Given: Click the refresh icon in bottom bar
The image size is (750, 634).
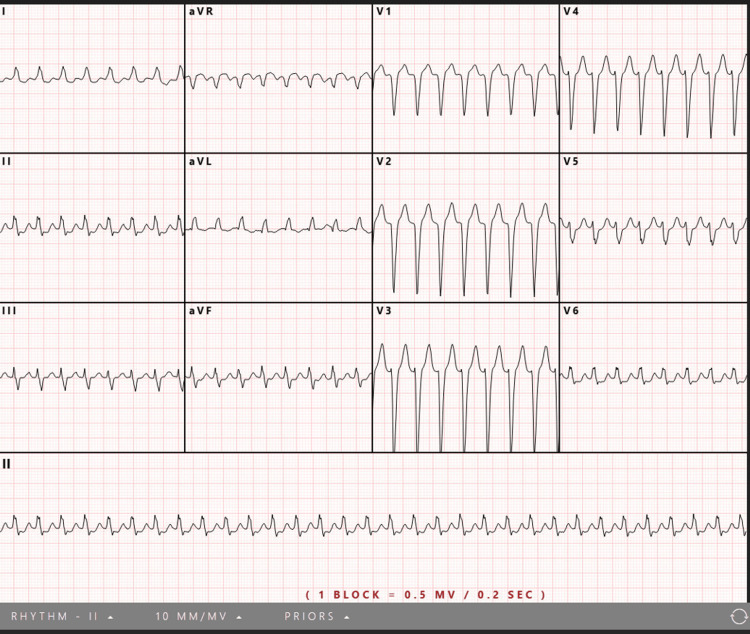Looking at the screenshot, I should point(739,616).
